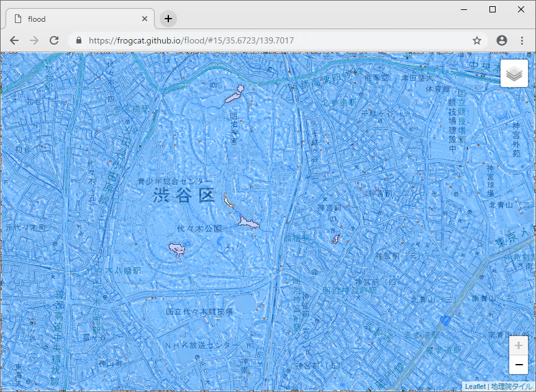Click the 代々木公園 label on the map
This screenshot has height=392, width=536.
(x=199, y=228)
